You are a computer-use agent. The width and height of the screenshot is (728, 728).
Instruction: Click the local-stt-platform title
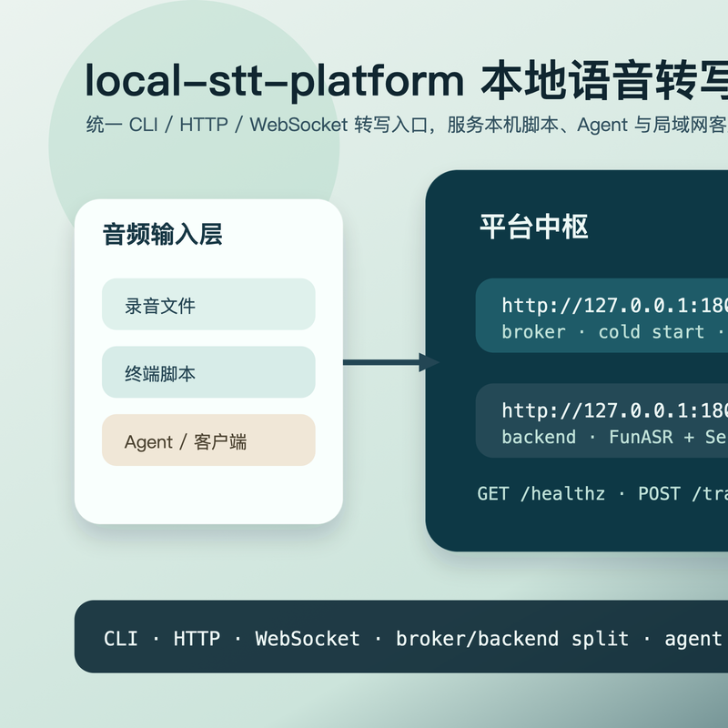coord(273,81)
